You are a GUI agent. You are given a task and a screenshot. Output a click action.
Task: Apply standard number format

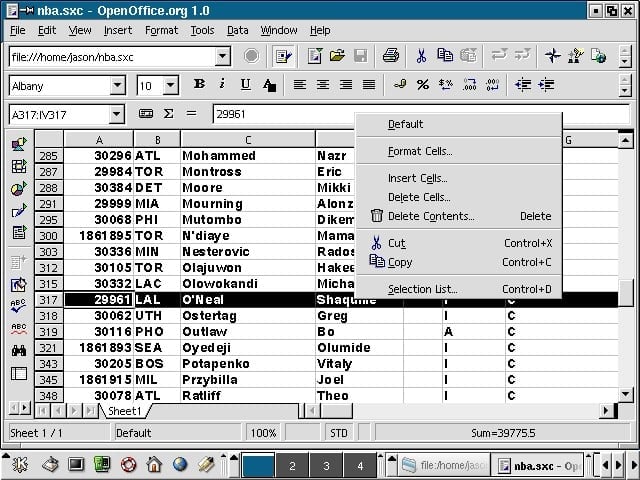[x=446, y=84]
